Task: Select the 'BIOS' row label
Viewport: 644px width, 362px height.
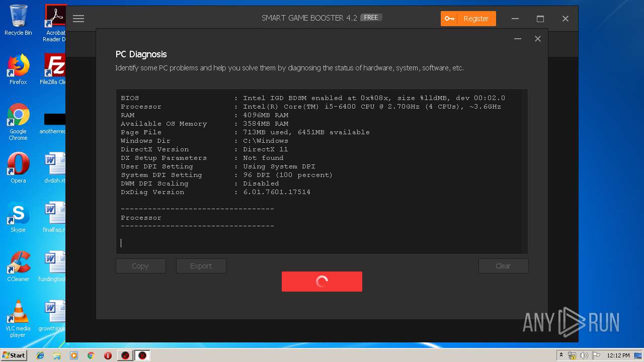Action: coord(130,98)
